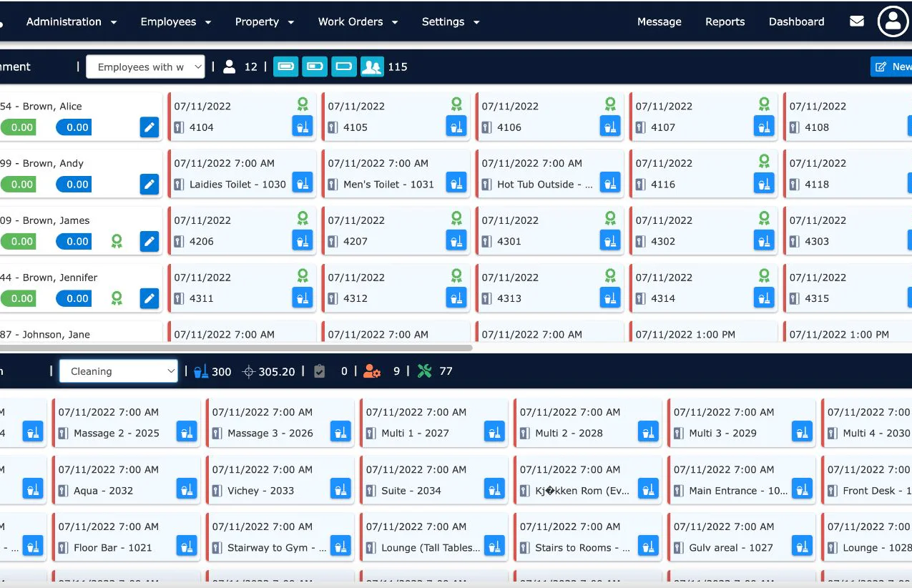Click the cleaning icon on room 4301 card
Screen dimensions: 912x588
610,241
